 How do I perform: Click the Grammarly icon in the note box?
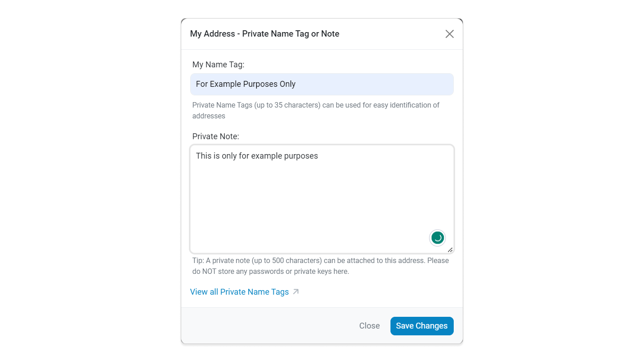click(x=437, y=238)
